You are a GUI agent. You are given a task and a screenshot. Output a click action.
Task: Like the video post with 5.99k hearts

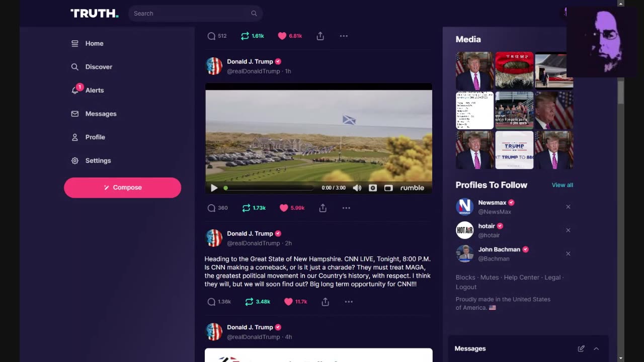(x=284, y=208)
